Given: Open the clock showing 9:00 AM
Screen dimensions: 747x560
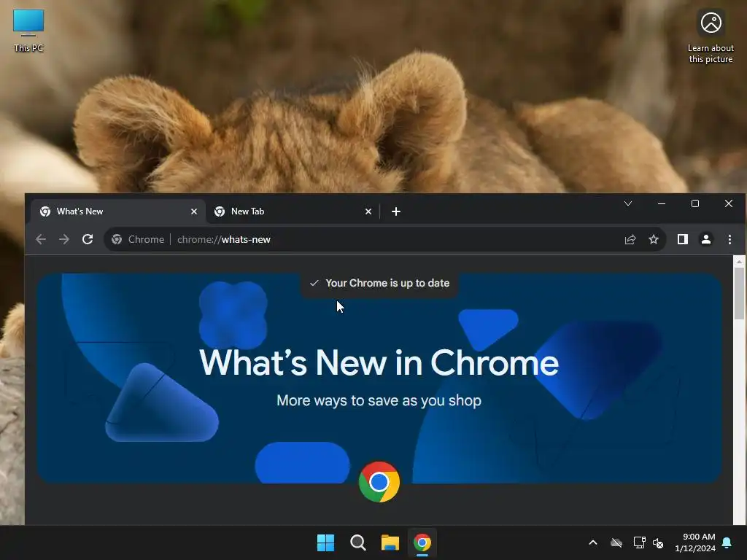Looking at the screenshot, I should (695, 542).
